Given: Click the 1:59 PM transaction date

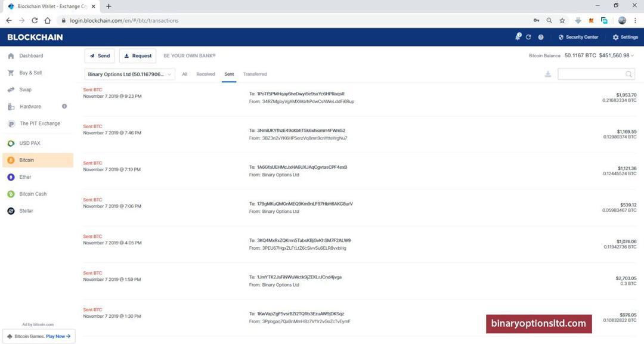Looking at the screenshot, I should 112,280.
